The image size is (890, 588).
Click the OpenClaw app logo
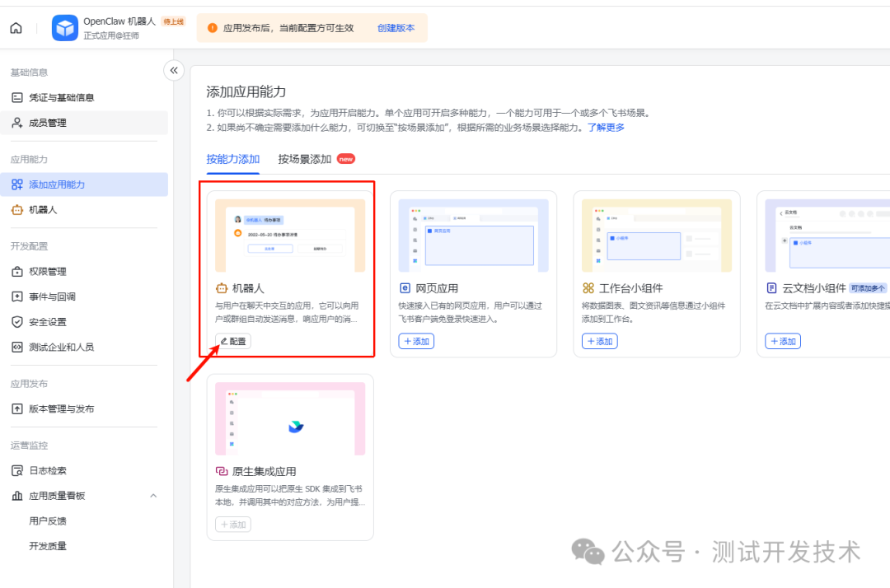64,27
